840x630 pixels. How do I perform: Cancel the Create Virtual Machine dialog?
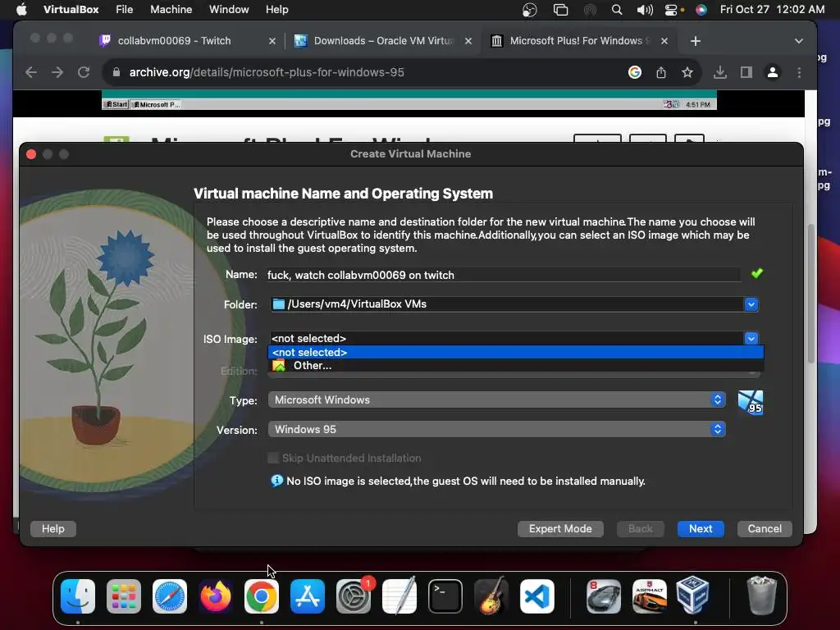click(x=765, y=529)
